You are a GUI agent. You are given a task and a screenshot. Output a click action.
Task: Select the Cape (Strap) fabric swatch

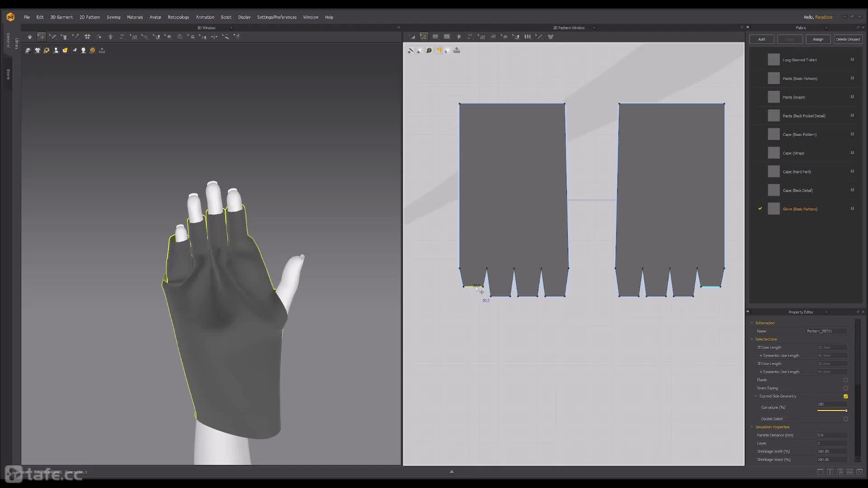coord(774,153)
